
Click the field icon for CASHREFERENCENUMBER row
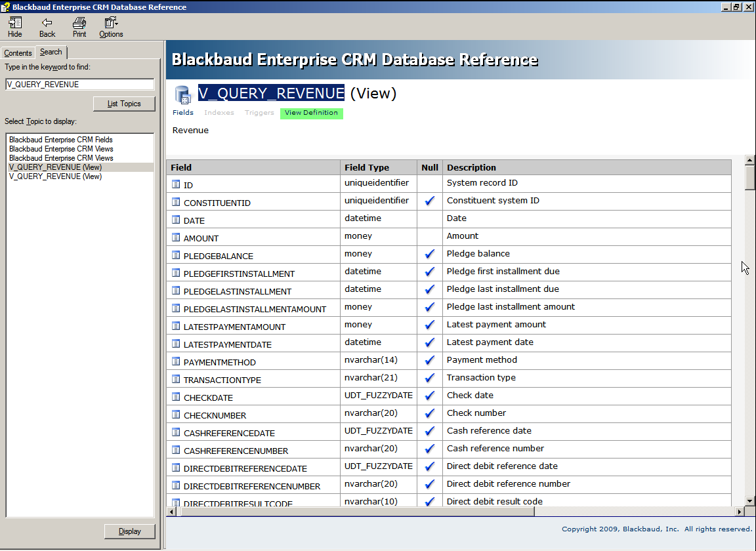pyautogui.click(x=176, y=450)
